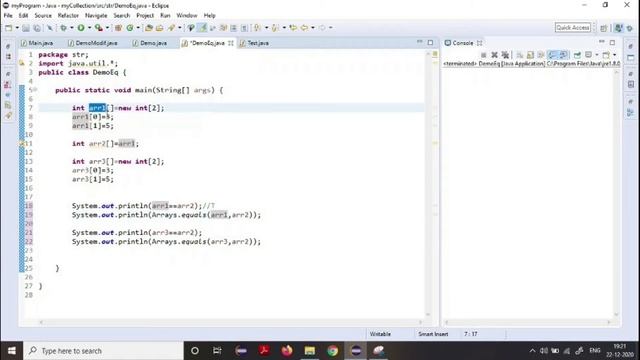Screen dimensions: 640x360
Task: Toggle Show Whitespace Characters toolbar icon
Action: tap(244, 28)
